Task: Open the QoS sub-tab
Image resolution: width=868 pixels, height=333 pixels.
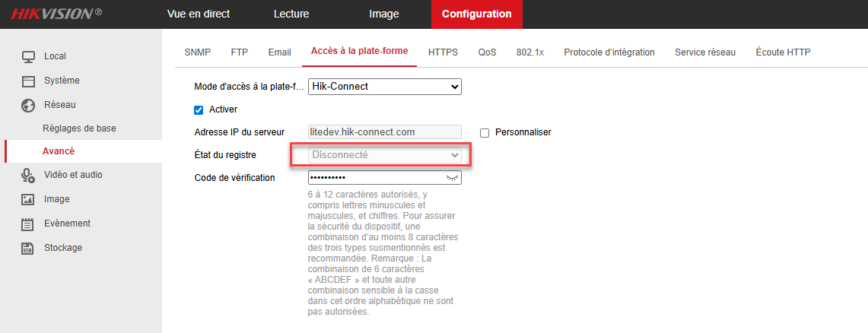Action: click(x=487, y=52)
